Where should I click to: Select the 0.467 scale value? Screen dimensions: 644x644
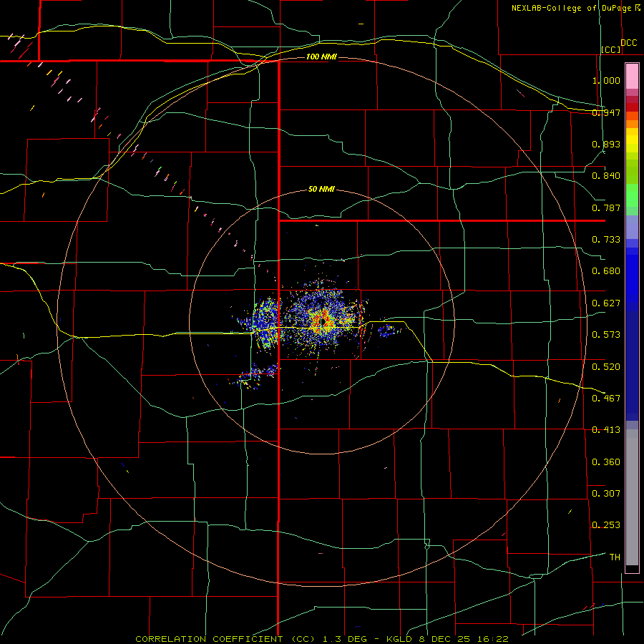click(606, 398)
